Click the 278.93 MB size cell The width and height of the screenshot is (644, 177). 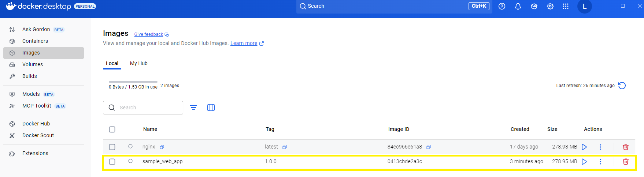pyautogui.click(x=565, y=147)
